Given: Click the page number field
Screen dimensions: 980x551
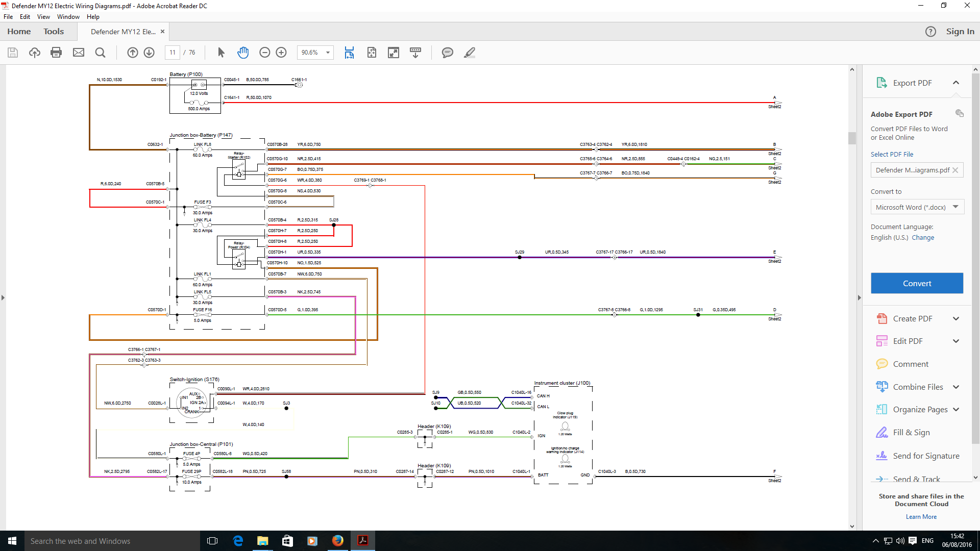Looking at the screenshot, I should (x=173, y=53).
